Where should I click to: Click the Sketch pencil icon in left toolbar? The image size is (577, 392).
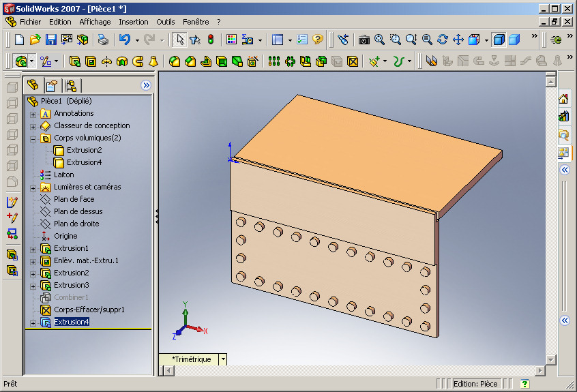pyautogui.click(x=12, y=202)
